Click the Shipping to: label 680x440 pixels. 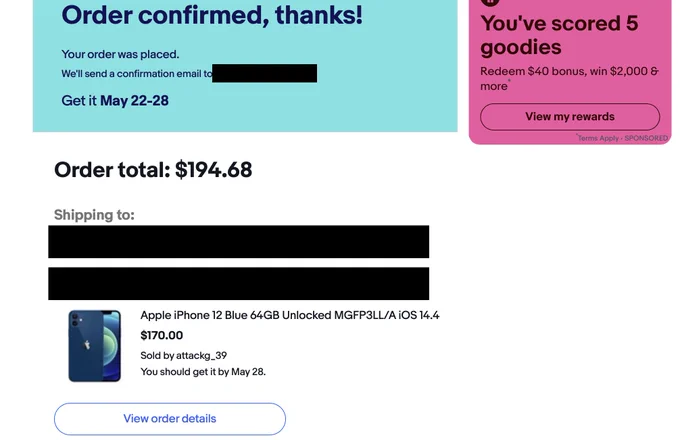click(94, 215)
